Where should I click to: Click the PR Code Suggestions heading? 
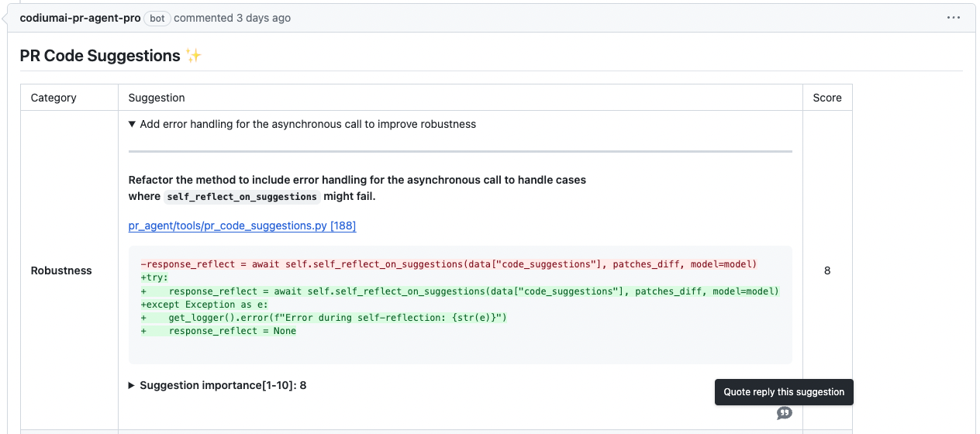pos(100,56)
